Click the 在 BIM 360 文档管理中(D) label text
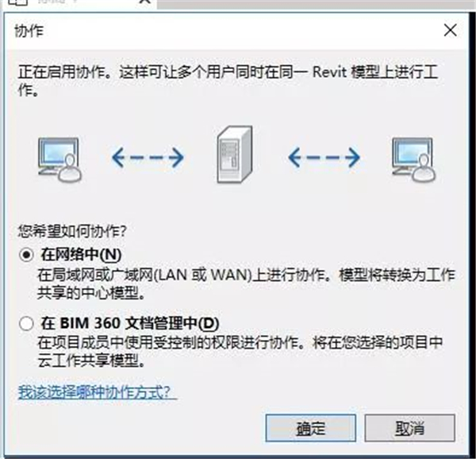This screenshot has width=476, height=459. [130, 323]
